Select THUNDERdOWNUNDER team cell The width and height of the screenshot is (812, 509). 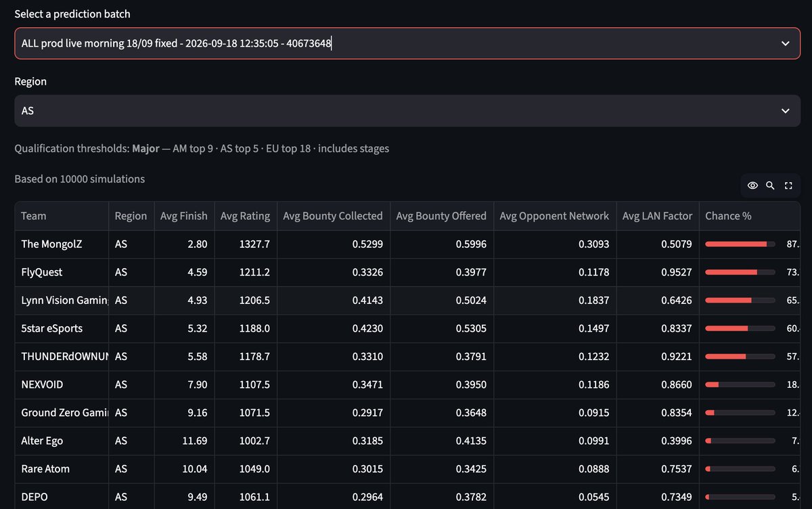tap(62, 356)
